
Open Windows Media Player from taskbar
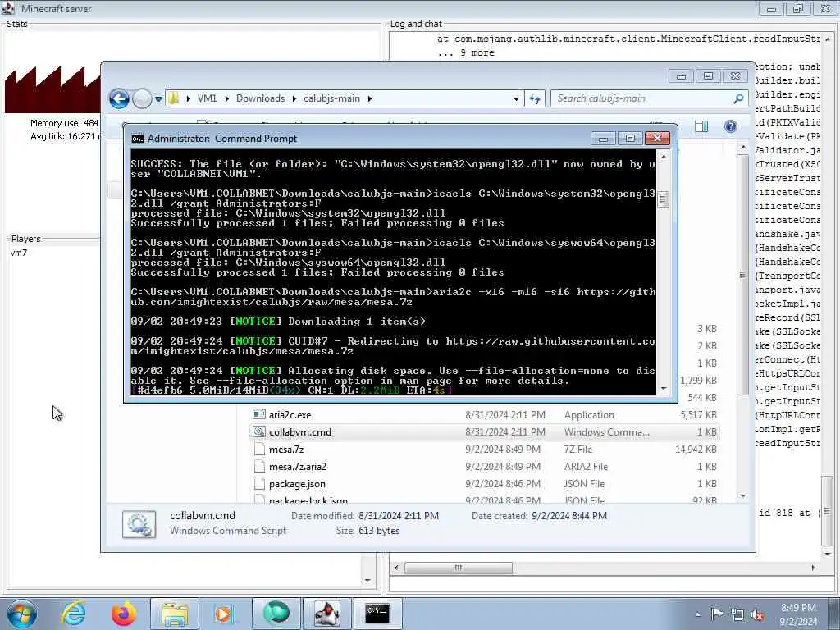[225, 614]
